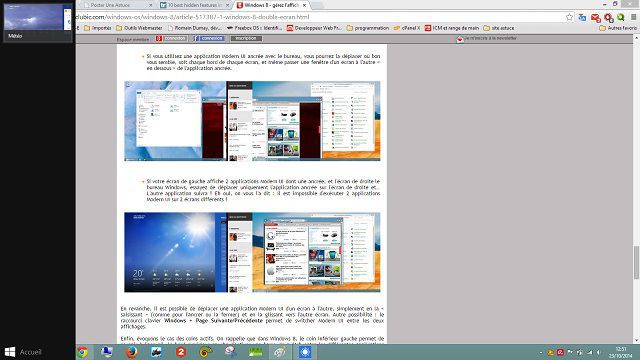Image resolution: width=640 pixels, height=360 pixels.
Task: Show hidden system tray icons arrow
Action: [x=541, y=352]
